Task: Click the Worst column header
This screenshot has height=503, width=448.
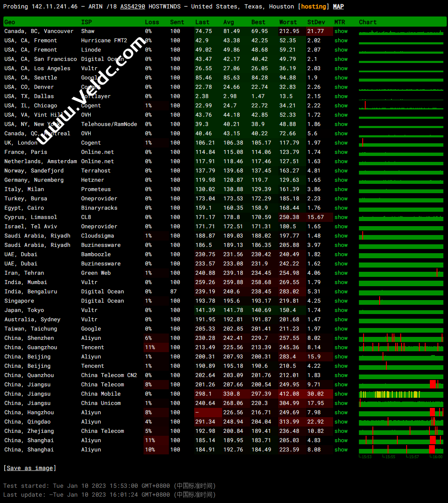Action: click(288, 22)
